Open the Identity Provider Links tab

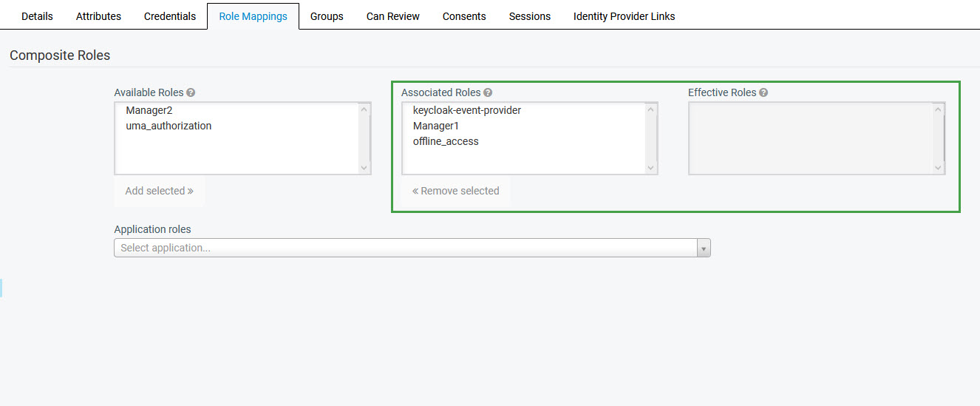point(624,16)
